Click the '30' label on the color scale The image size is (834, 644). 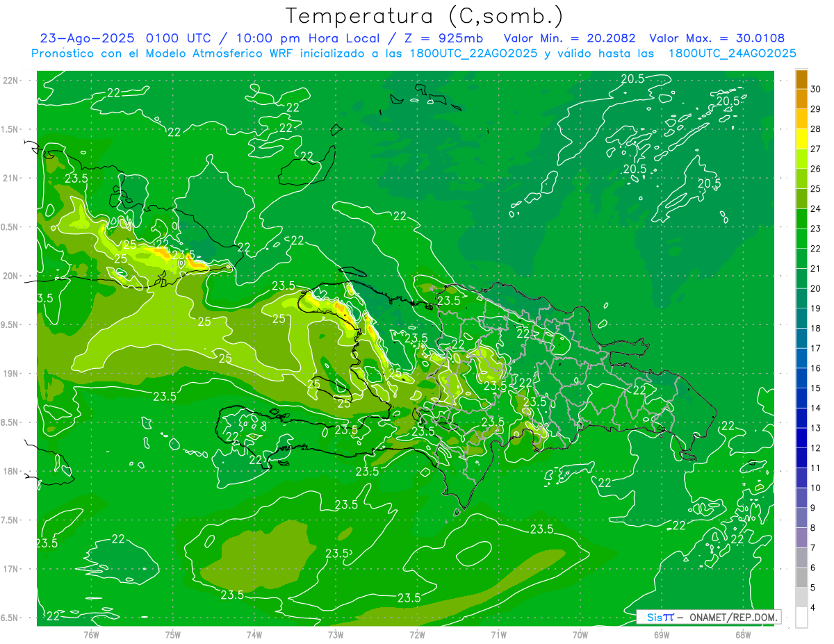coord(817,89)
